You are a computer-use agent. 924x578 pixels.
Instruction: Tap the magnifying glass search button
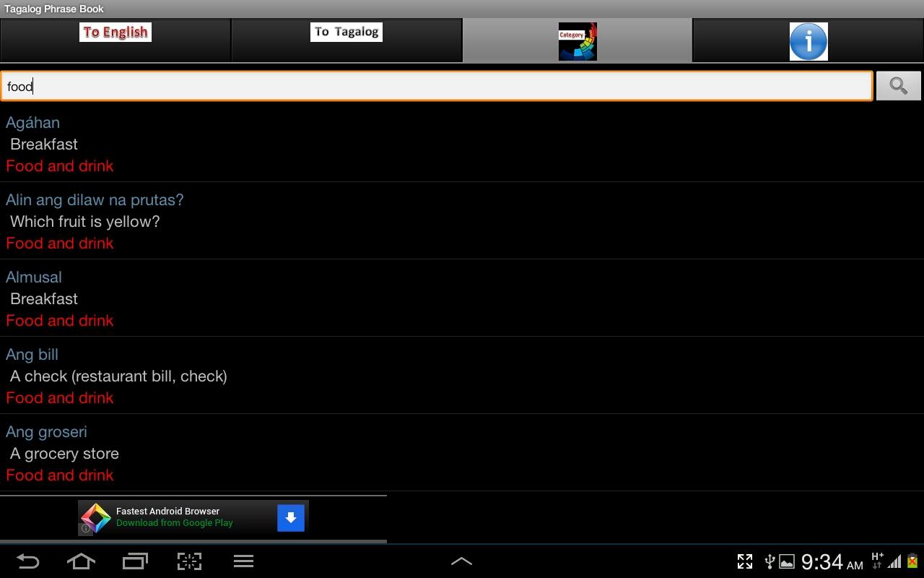pos(898,86)
